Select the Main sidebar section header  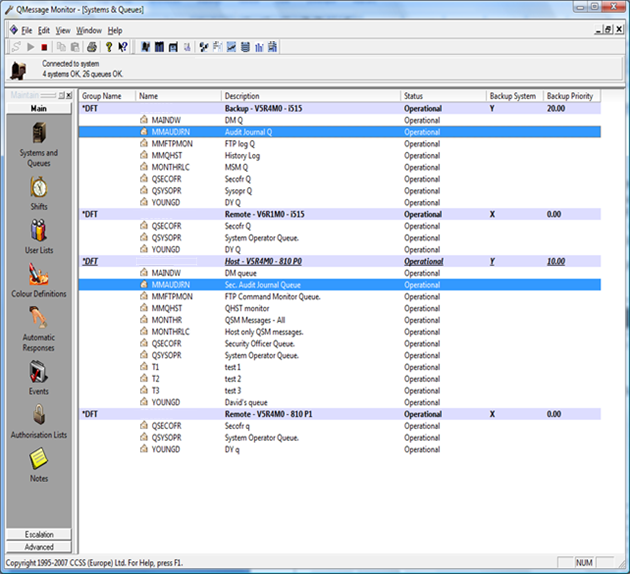[x=39, y=109]
